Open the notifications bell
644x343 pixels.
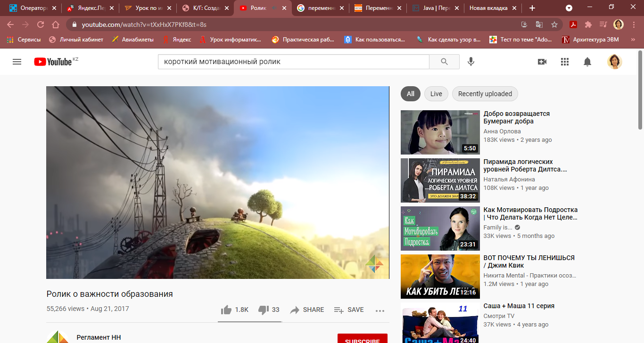click(x=587, y=62)
